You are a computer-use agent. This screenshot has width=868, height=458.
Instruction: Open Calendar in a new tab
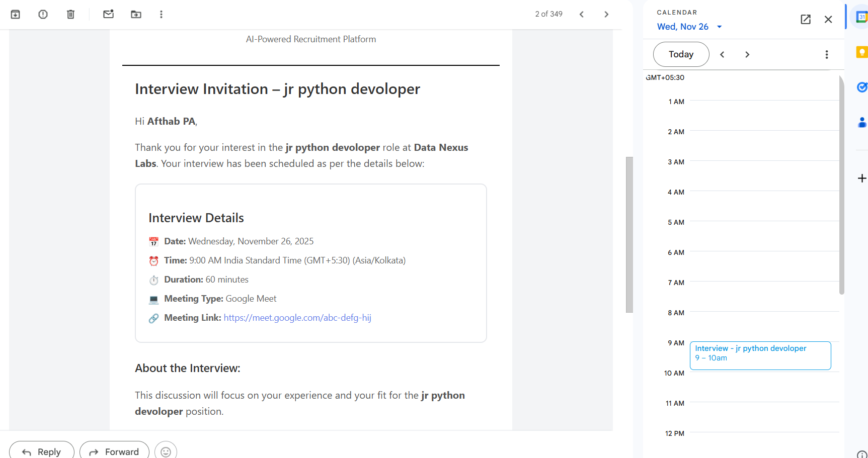(x=806, y=19)
